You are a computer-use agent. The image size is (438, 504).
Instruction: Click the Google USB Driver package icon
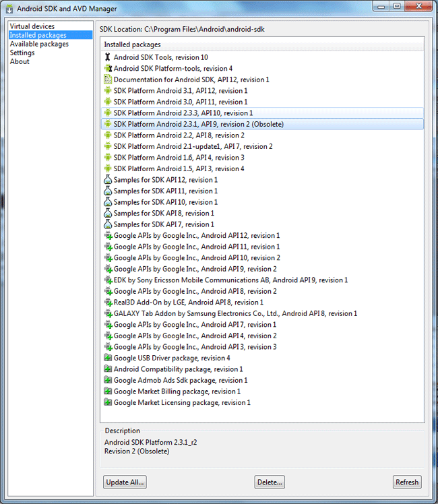pyautogui.click(x=108, y=358)
